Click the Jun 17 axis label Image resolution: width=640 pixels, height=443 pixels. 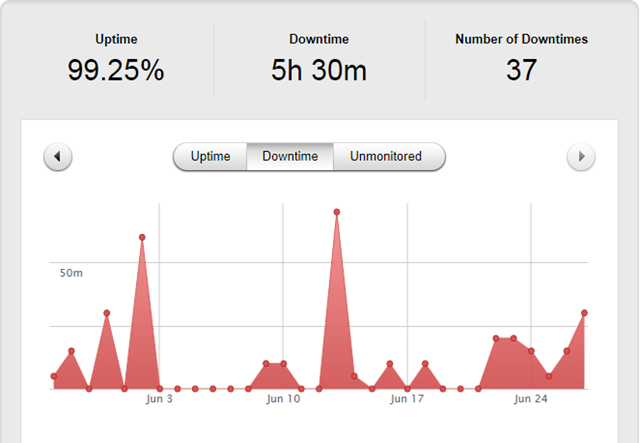(x=407, y=399)
